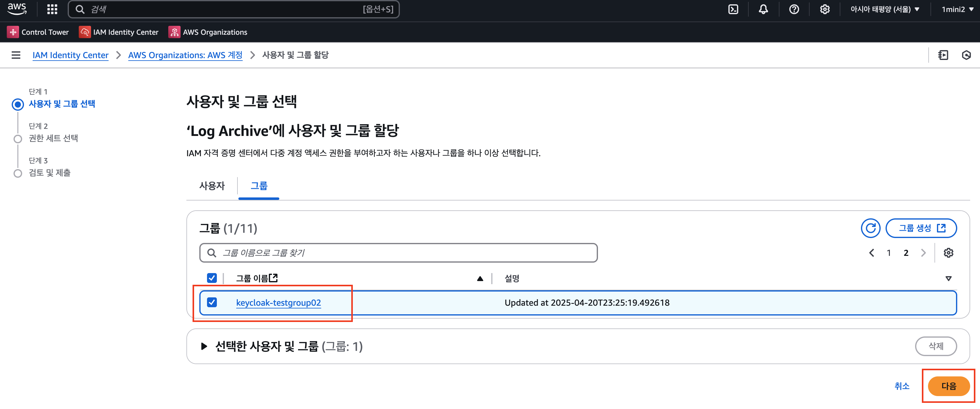Go to page 2 of groups

point(906,253)
